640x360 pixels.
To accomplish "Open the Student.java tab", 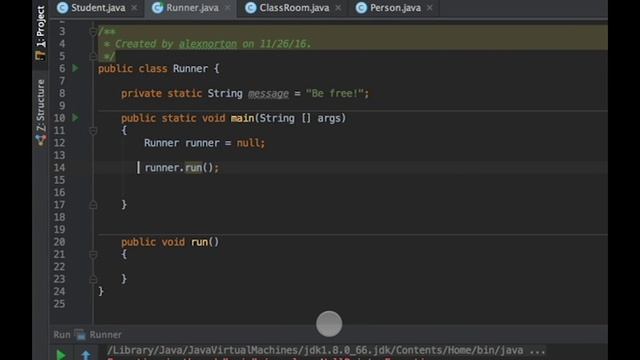I will pyautogui.click(x=98, y=8).
